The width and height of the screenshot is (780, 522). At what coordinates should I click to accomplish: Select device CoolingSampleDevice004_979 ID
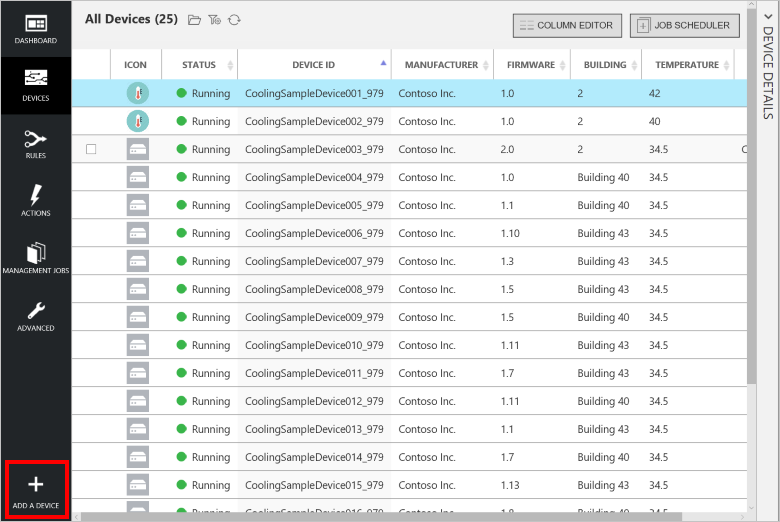pos(314,177)
